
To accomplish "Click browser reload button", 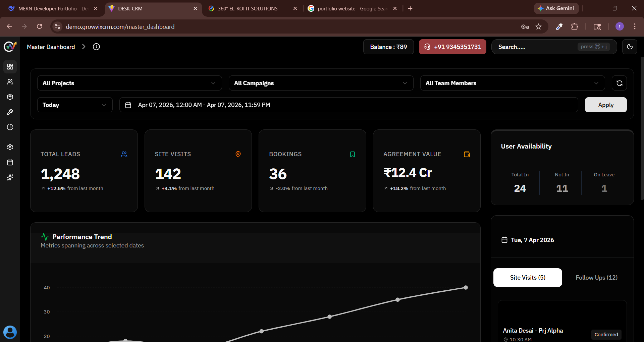I will tap(40, 26).
